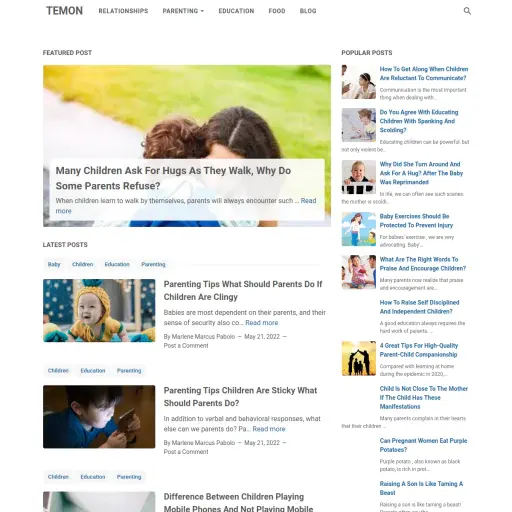
Task: Visit the Blog navigation link
Action: pos(308,11)
